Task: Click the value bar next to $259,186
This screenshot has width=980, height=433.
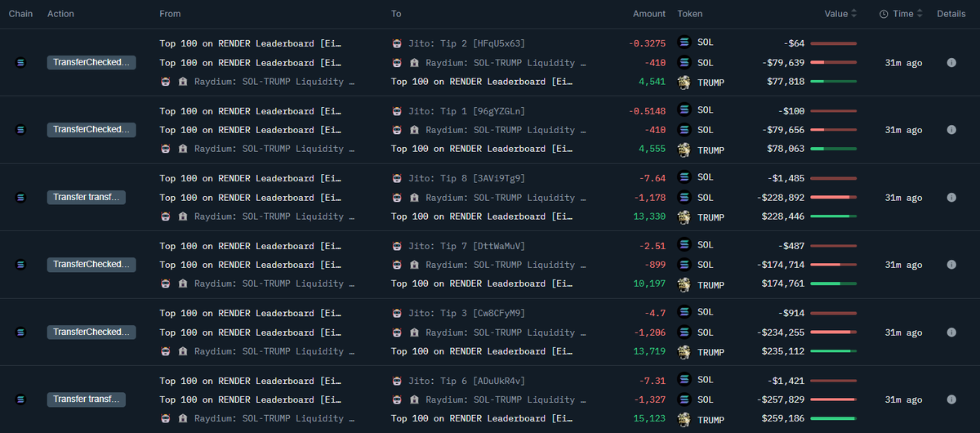Action: [x=834, y=418]
